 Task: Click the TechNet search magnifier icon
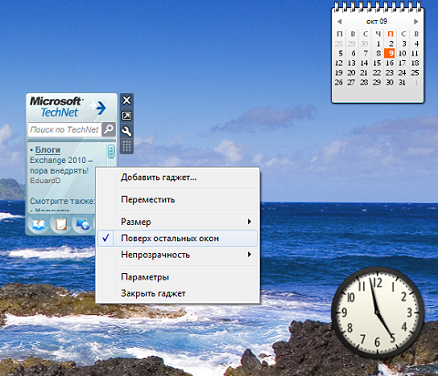click(109, 129)
